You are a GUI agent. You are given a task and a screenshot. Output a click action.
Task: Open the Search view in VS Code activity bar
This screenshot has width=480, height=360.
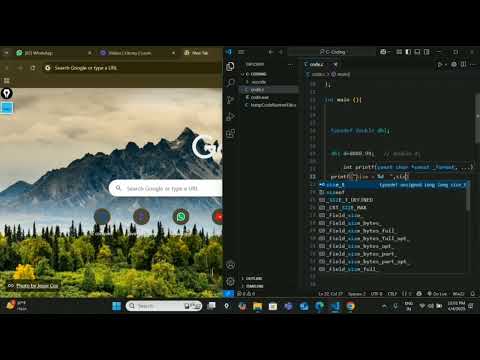pos(230,83)
